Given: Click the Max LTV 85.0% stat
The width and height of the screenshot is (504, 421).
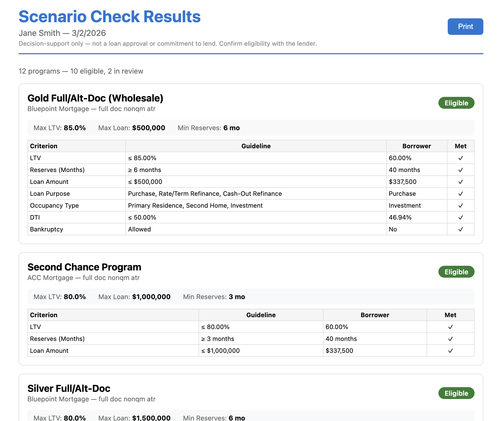Looking at the screenshot, I should pyautogui.click(x=60, y=128).
